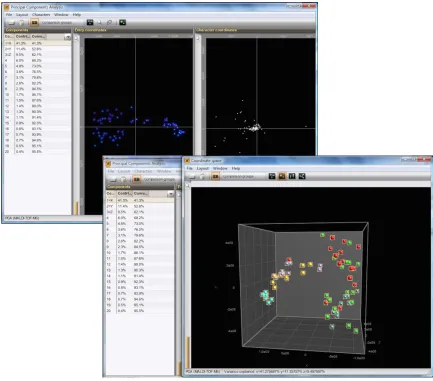Image resolution: width=433 pixels, height=381 pixels.
Task: Click the clipboard icon in the middle PCA window toolbar
Action: coord(124,180)
